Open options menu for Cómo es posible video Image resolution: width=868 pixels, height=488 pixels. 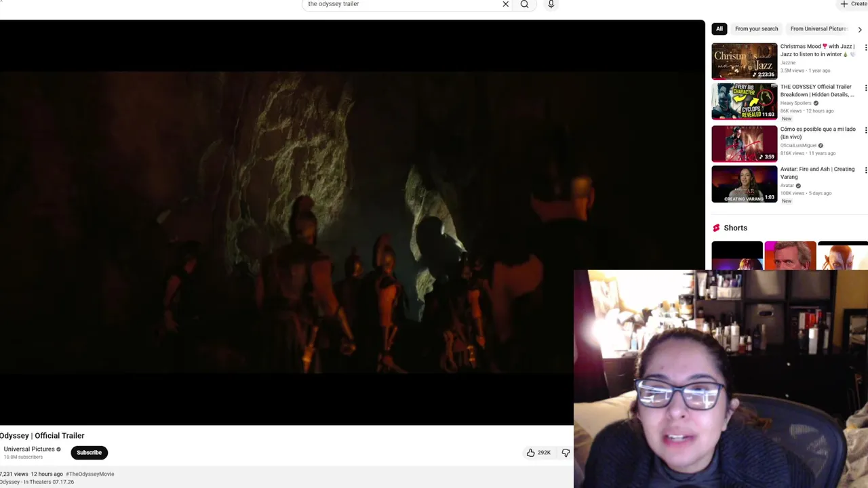[865, 130]
